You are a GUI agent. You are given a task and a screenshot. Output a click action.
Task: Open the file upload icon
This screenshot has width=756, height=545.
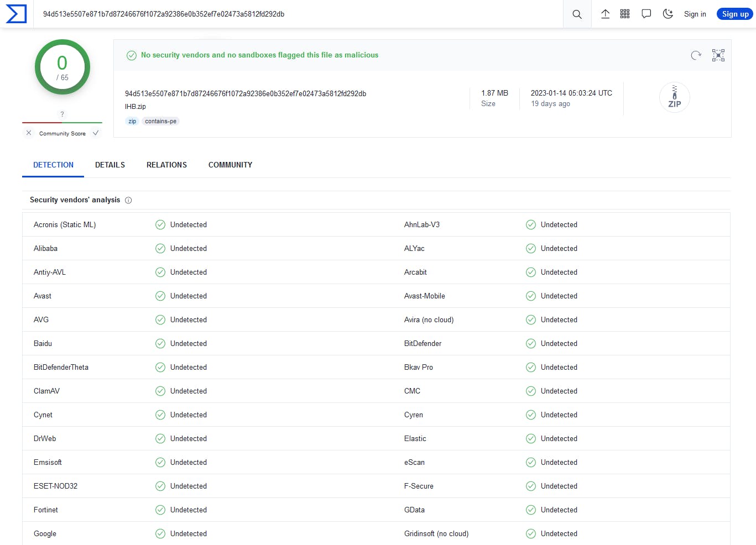tap(605, 14)
